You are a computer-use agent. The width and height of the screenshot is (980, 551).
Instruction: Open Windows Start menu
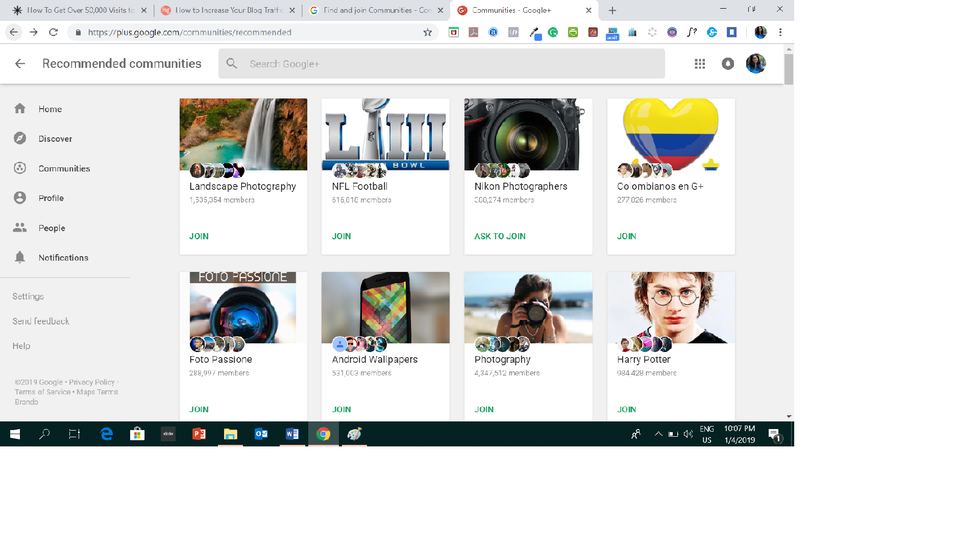click(15, 434)
